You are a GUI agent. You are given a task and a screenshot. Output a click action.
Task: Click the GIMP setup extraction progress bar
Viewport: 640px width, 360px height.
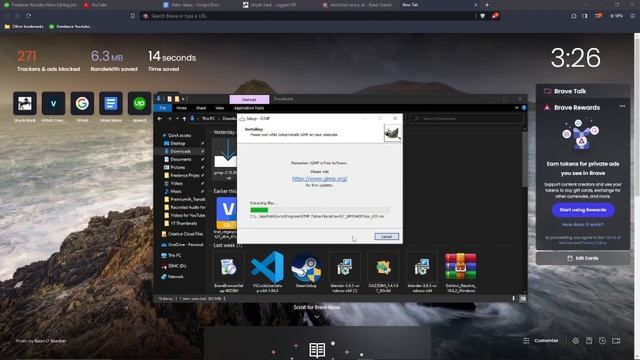click(x=319, y=210)
